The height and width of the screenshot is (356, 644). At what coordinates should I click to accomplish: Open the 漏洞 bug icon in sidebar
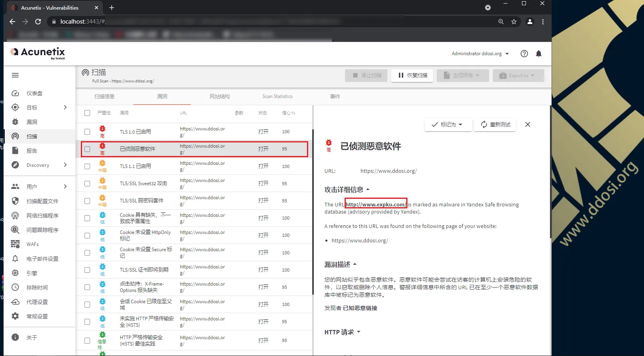pyautogui.click(x=15, y=122)
